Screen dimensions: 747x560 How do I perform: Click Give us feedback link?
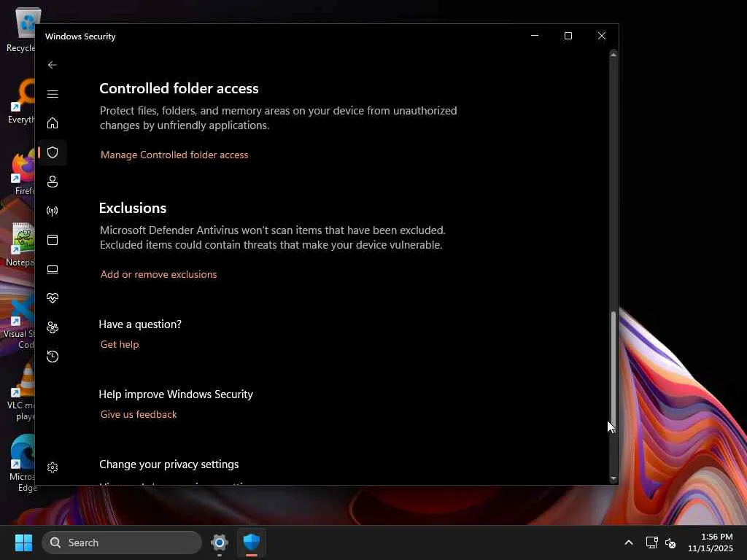click(139, 414)
